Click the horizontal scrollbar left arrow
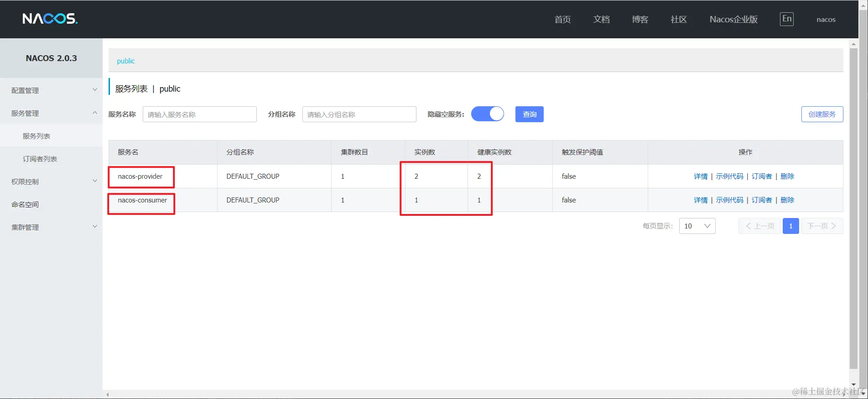Screen dimensions: 868x399 (108, 394)
